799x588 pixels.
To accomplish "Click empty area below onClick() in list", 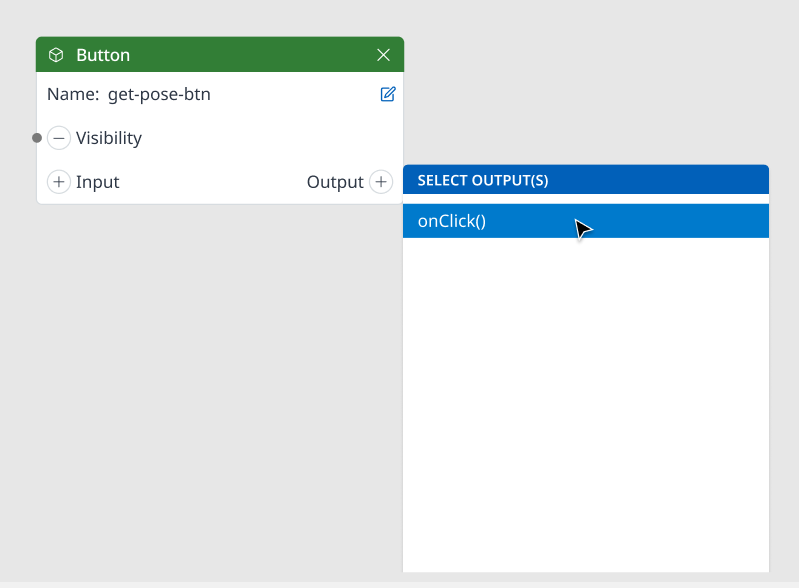I will point(585,403).
